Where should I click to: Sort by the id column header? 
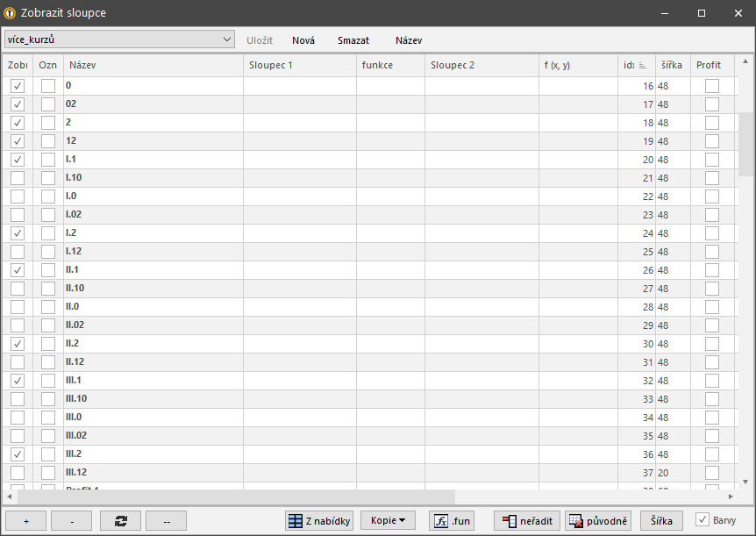point(636,65)
